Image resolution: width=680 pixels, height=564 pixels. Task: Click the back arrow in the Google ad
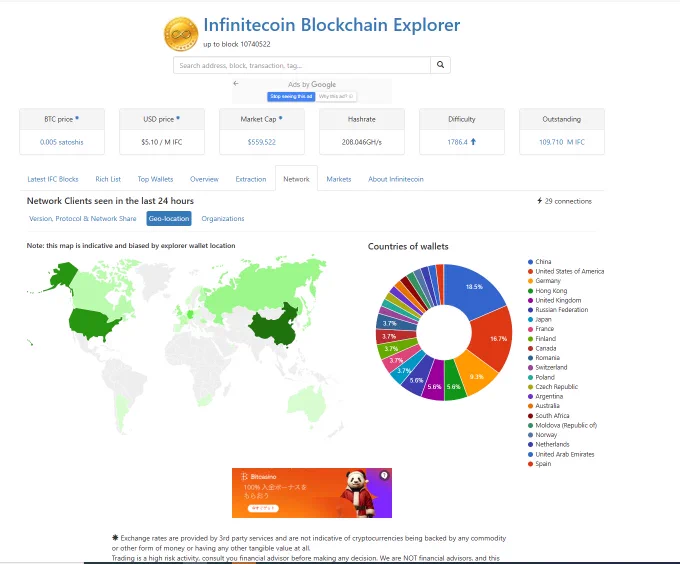coord(236,83)
